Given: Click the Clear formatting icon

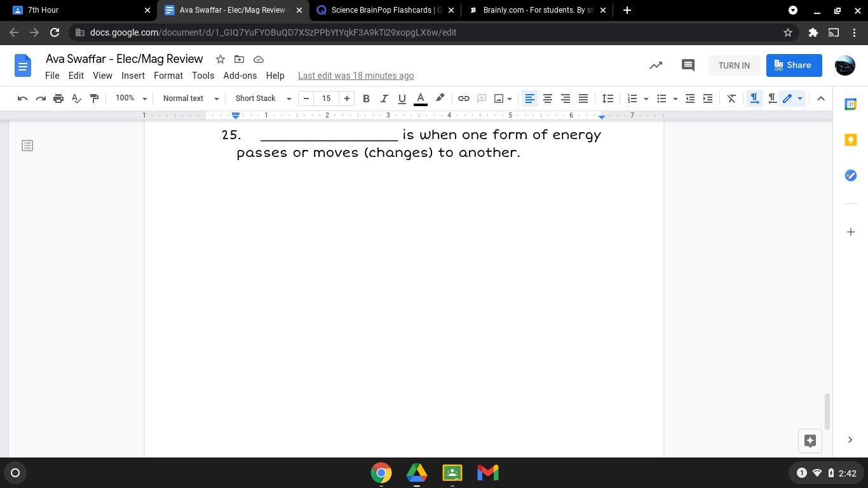Looking at the screenshot, I should point(731,98).
